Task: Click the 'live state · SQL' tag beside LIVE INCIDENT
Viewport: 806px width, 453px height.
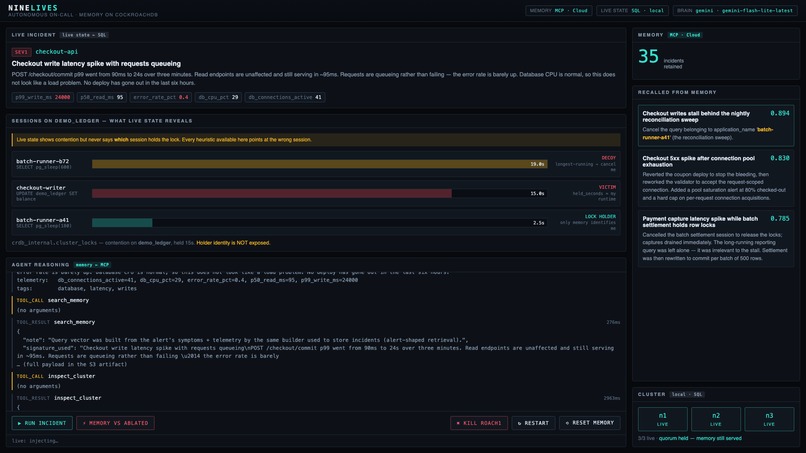Action: (x=84, y=35)
